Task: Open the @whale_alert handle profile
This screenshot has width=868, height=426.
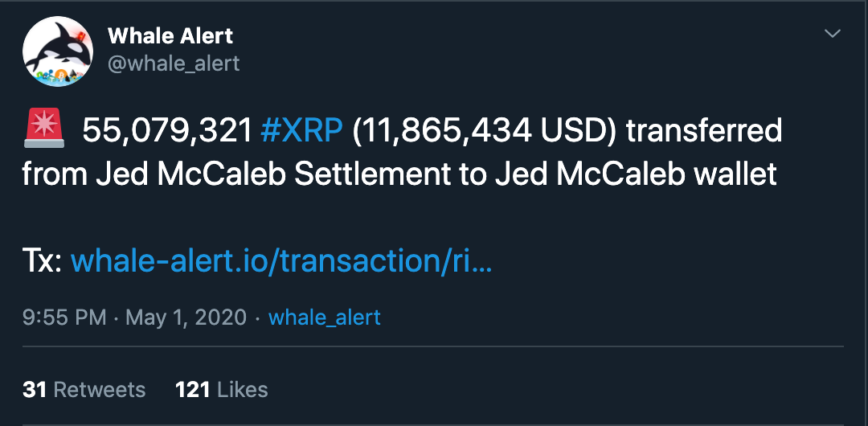Action: pos(174,63)
